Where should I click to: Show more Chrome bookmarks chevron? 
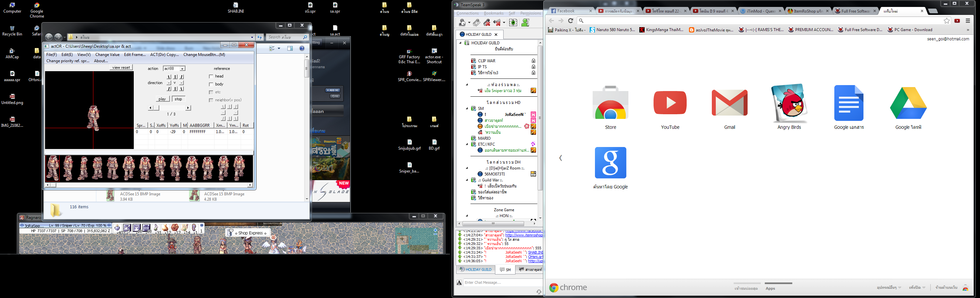968,30
